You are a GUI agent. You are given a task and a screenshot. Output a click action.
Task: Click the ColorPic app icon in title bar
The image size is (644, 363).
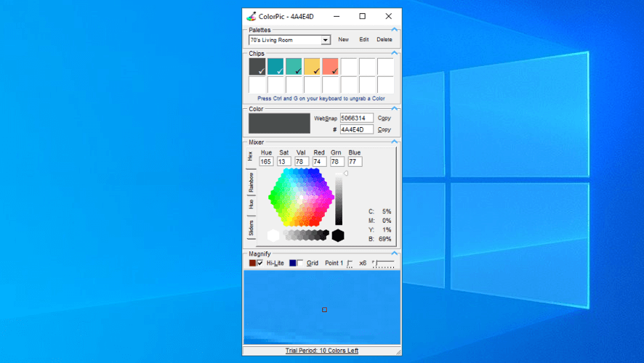pyautogui.click(x=251, y=17)
